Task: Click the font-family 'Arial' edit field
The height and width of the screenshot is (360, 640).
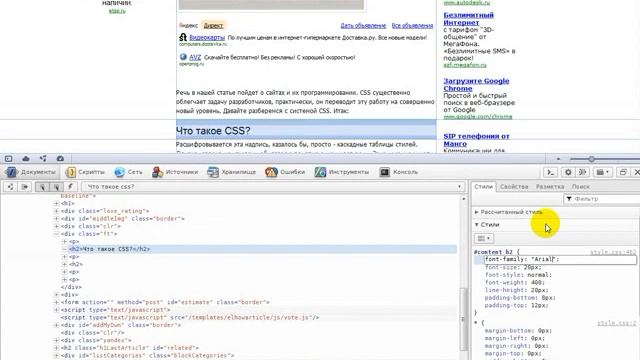Action: (560, 260)
